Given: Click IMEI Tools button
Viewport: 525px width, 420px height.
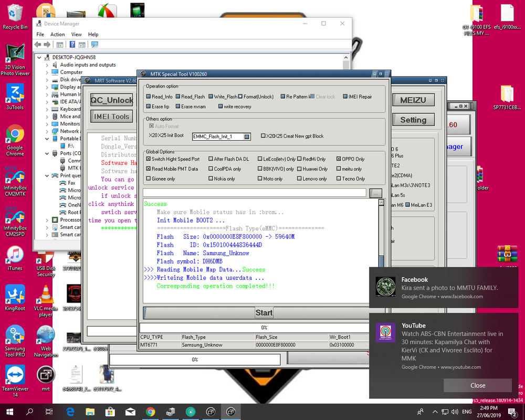Looking at the screenshot, I should [x=111, y=116].
